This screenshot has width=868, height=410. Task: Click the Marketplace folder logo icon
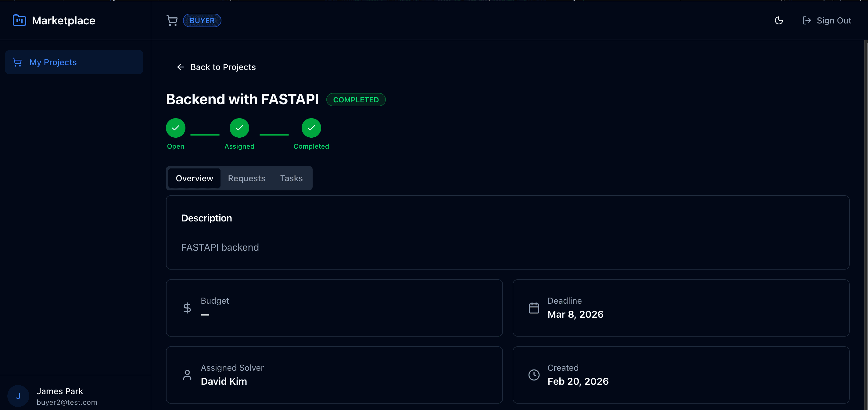tap(19, 20)
